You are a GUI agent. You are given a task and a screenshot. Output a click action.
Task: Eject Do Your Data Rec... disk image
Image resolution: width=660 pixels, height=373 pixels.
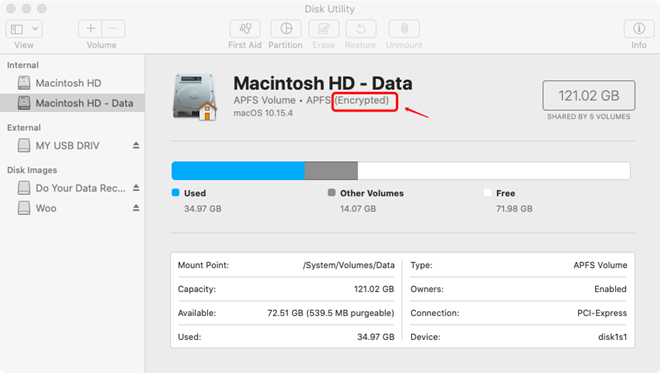(x=136, y=188)
